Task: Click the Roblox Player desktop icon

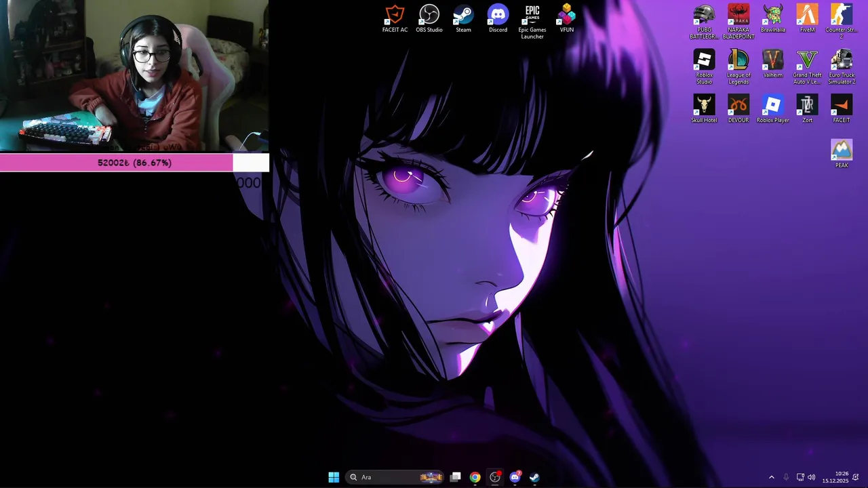Action: pos(773,108)
